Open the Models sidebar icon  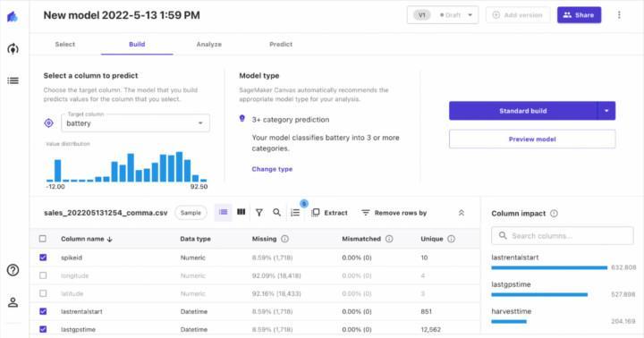point(13,49)
